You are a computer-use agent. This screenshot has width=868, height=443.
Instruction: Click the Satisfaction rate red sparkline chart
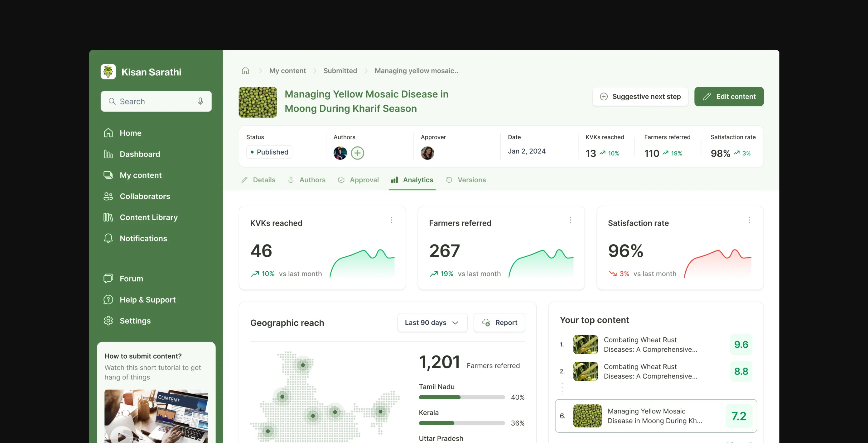(x=718, y=264)
